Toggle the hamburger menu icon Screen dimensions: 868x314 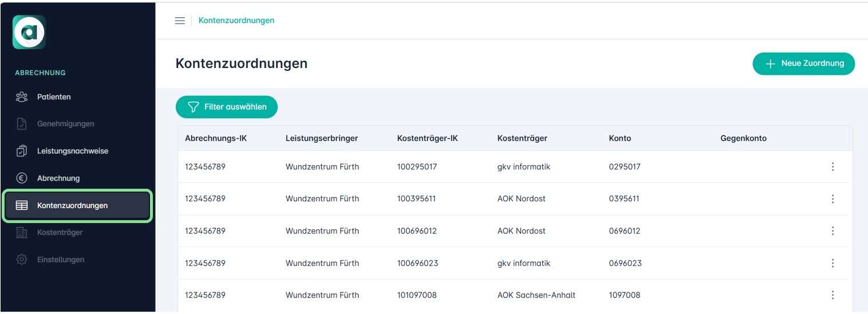pos(180,21)
